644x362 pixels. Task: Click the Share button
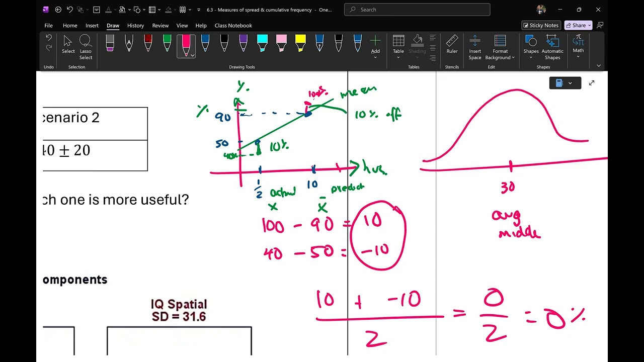click(x=578, y=25)
